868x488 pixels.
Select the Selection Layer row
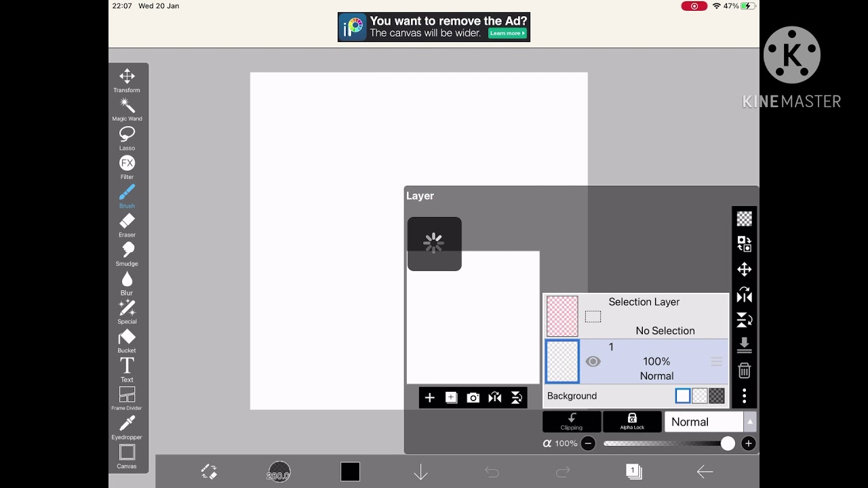coord(636,316)
